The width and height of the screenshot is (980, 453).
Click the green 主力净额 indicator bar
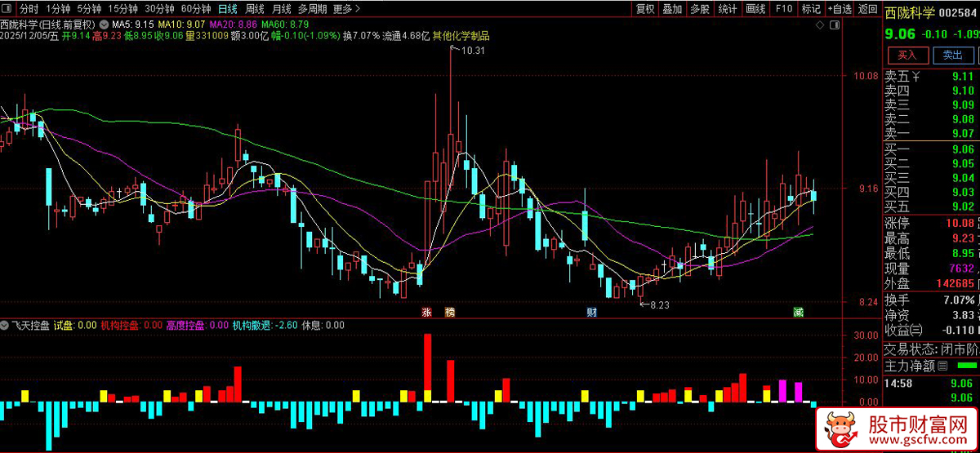pos(966,365)
